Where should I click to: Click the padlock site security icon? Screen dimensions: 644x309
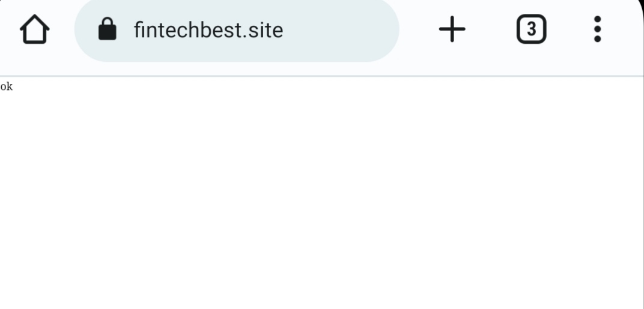pyautogui.click(x=107, y=29)
